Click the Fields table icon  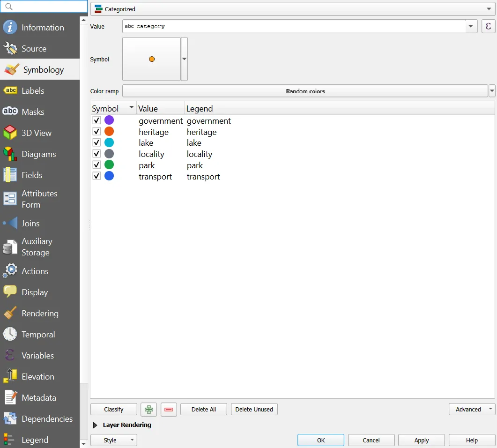(x=10, y=175)
